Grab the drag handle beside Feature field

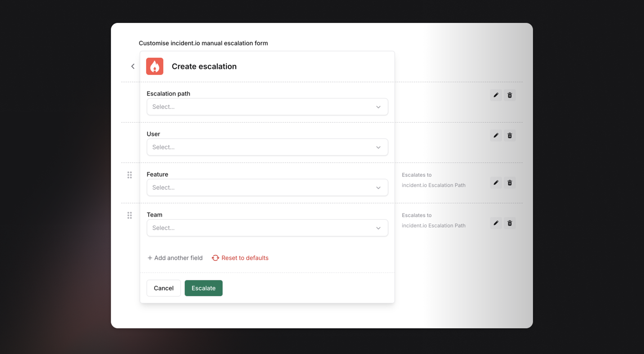[129, 175]
